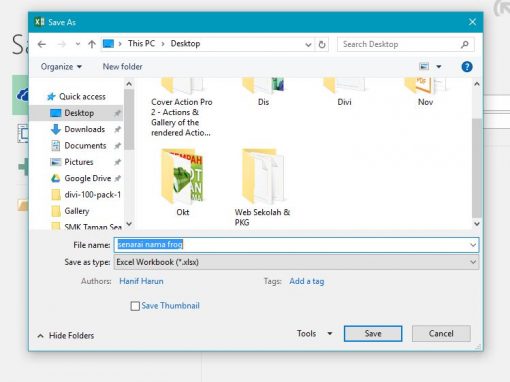Click the file list scrollbar down arrow

click(477, 224)
